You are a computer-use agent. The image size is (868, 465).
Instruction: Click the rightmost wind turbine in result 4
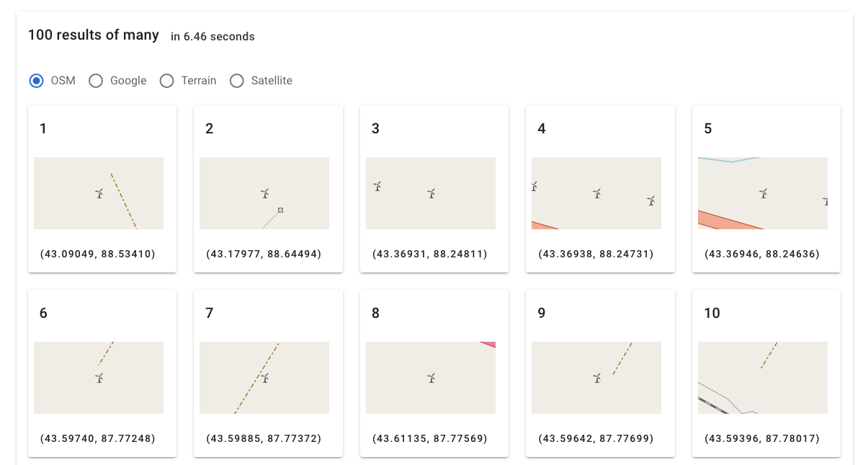click(650, 200)
